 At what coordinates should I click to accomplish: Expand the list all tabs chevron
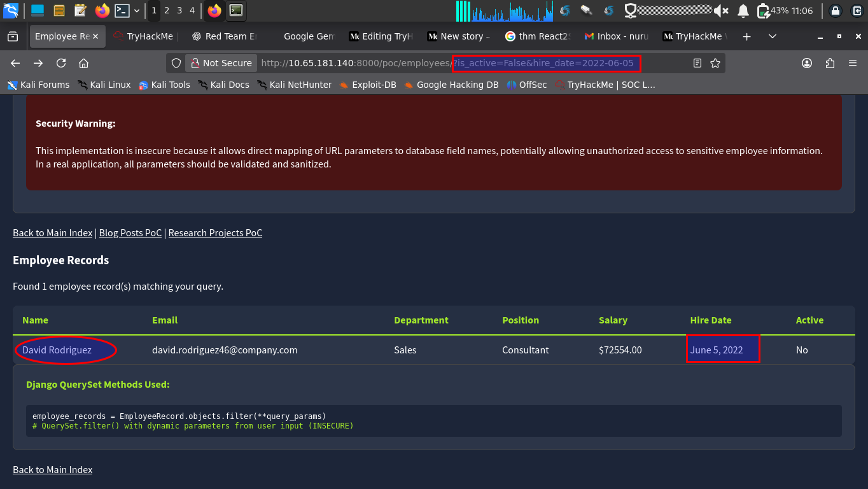773,36
